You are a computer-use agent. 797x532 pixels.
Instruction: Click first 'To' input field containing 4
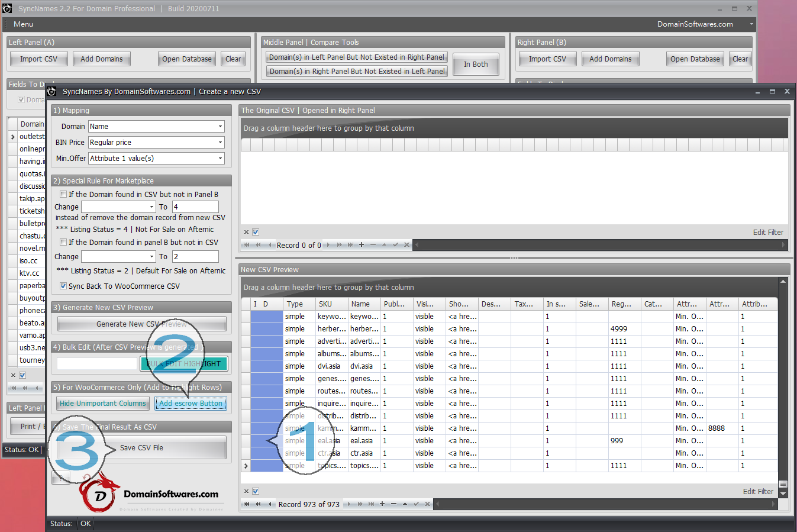click(x=195, y=207)
